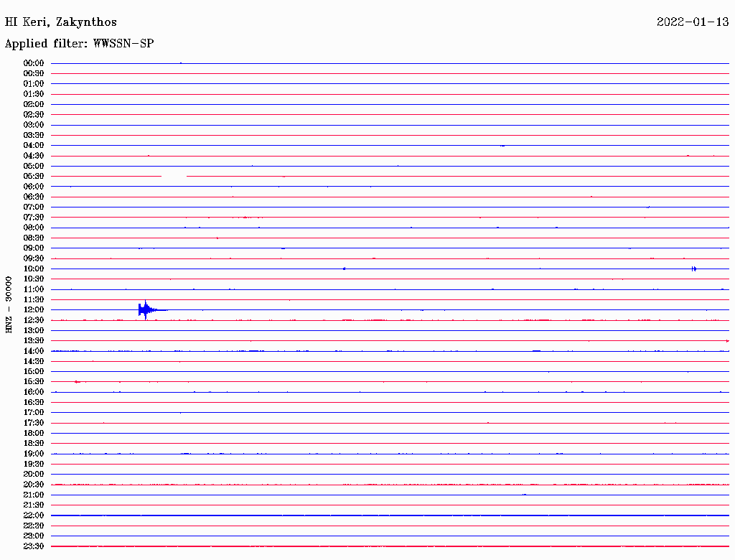Click the 08:30 time label

tap(34, 238)
